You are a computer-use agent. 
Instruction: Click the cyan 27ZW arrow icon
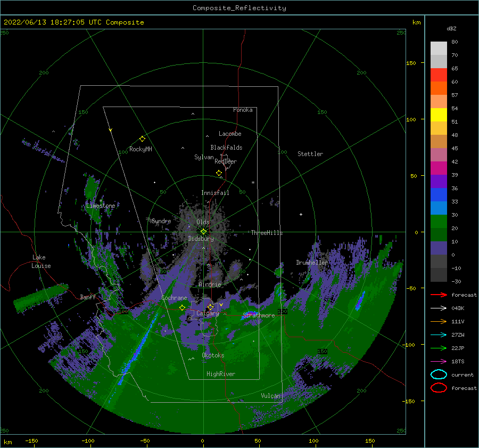[x=439, y=335]
